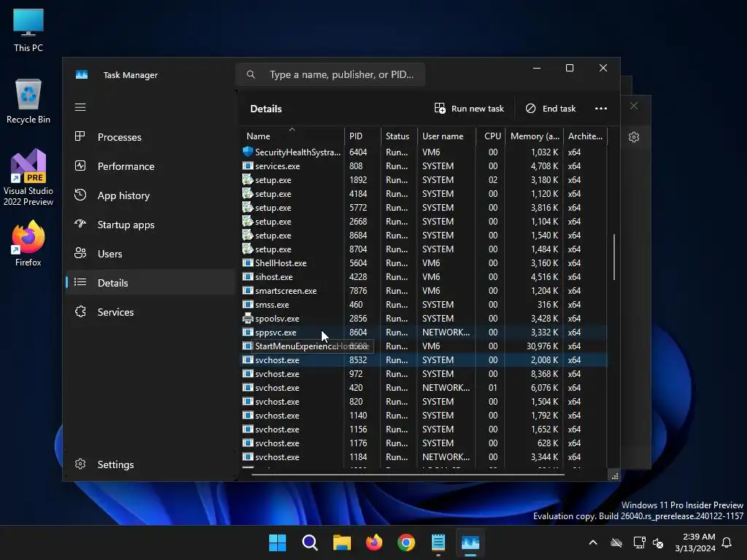Click Run new task button
This screenshot has height=560, width=747.
pyautogui.click(x=469, y=109)
